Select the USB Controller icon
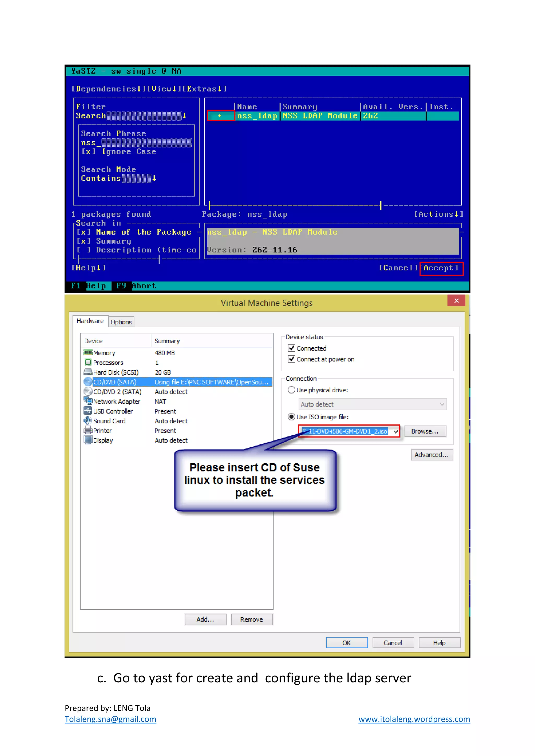Image resolution: width=535 pixels, height=756 pixels. (88, 411)
